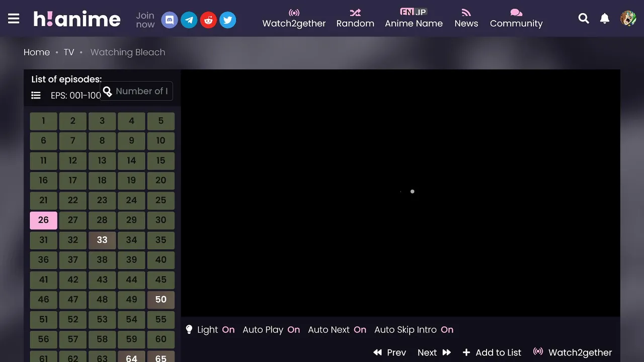Image resolution: width=644 pixels, height=362 pixels.
Task: Select highlighted episode 50
Action: 161,300
